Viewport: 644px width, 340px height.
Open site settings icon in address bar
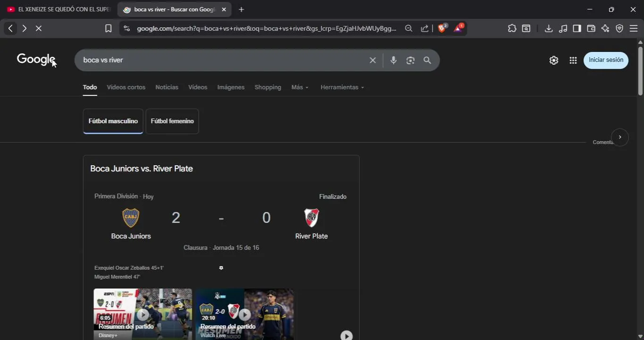pos(126,28)
